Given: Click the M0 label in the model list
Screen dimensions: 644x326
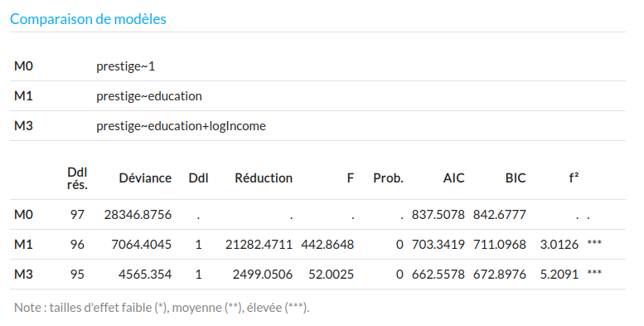Looking at the screenshot, I should pyautogui.click(x=23, y=66).
